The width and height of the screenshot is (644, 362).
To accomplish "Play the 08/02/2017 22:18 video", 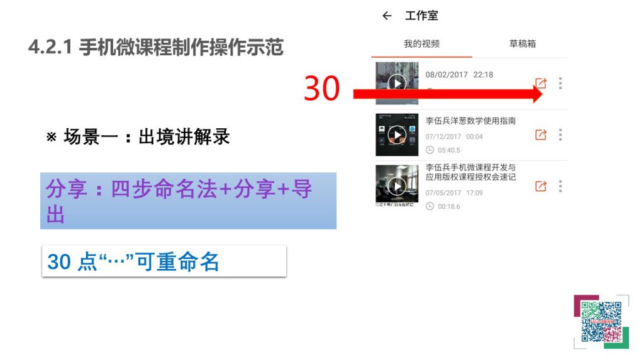I will [x=397, y=83].
